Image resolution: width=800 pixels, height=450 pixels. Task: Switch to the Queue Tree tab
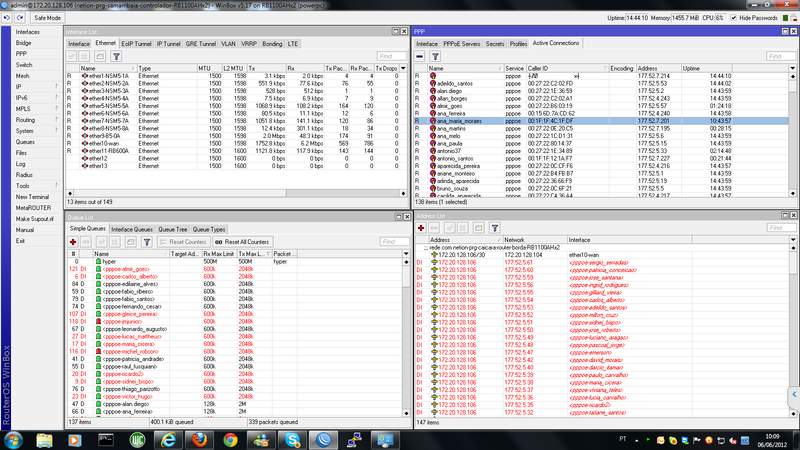coord(173,230)
